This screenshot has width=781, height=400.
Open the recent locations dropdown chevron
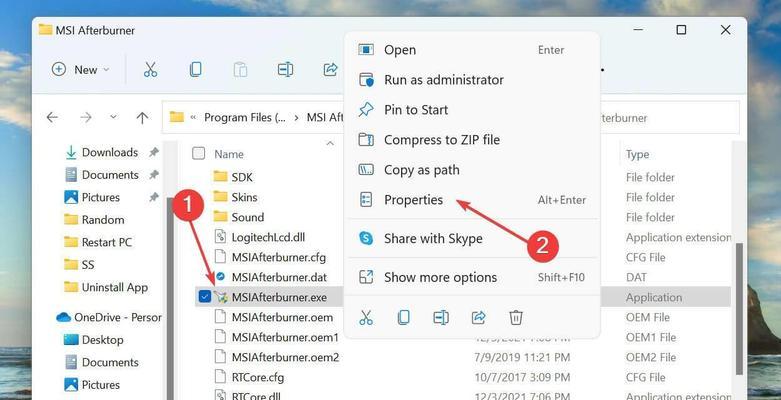(114, 118)
